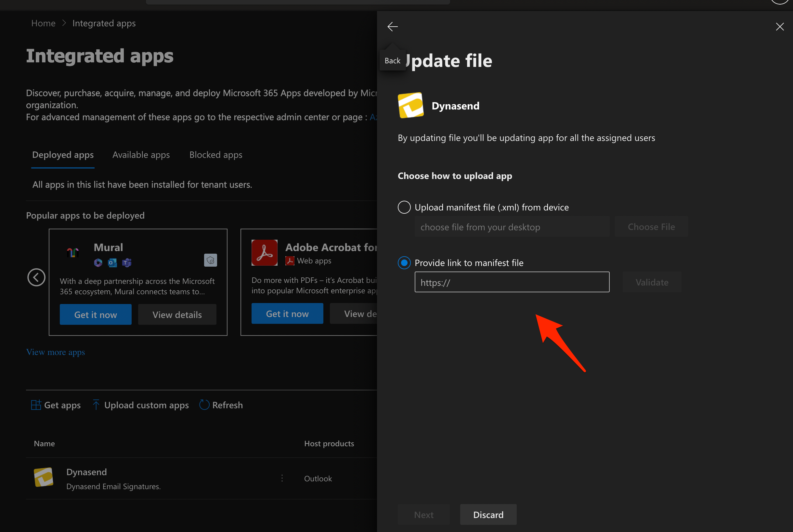793x532 pixels.
Task: Click the Upload custom apps icon
Action: (x=96, y=405)
